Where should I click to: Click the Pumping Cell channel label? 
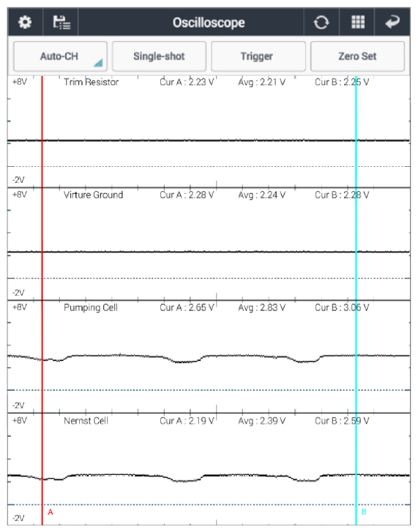tap(91, 308)
